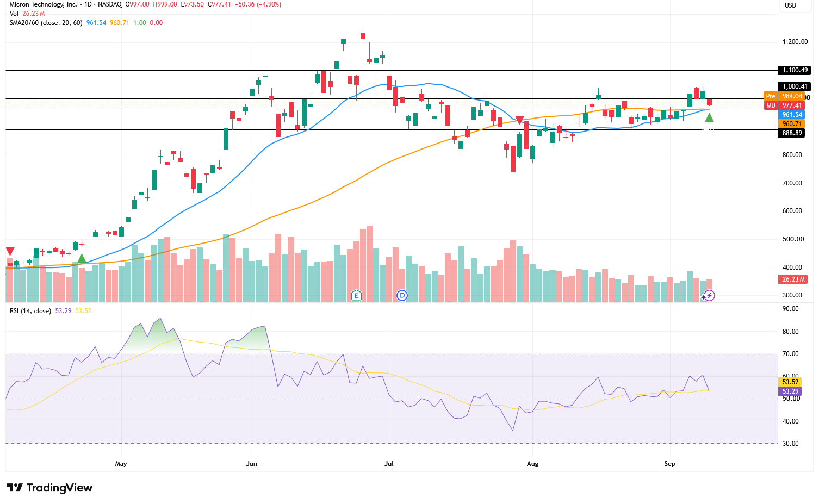Click the Sep label on the time axis
This screenshot has width=819, height=504.
669,464
